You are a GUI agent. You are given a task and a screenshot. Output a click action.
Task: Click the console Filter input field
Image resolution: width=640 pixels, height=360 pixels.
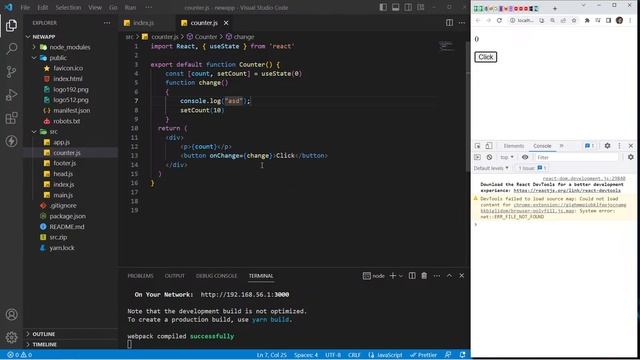pyautogui.click(x=577, y=157)
